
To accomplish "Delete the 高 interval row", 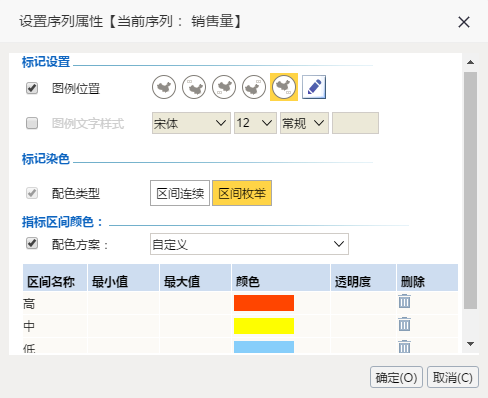I will (x=404, y=302).
